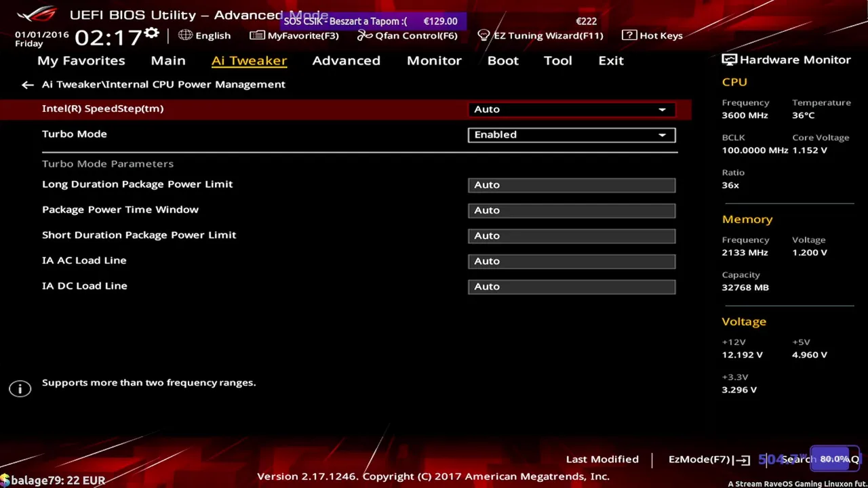Launch Qfan Control(F6)
The image size is (868, 488).
pyautogui.click(x=416, y=35)
